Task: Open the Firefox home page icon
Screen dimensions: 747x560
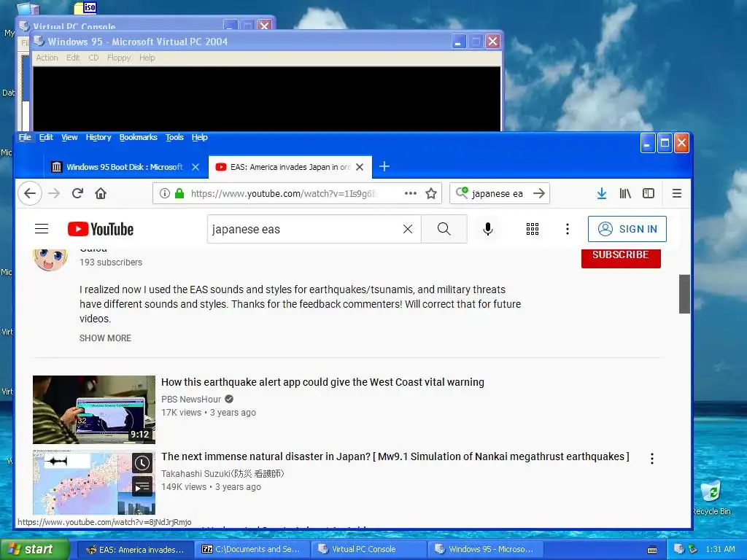Action: (101, 193)
